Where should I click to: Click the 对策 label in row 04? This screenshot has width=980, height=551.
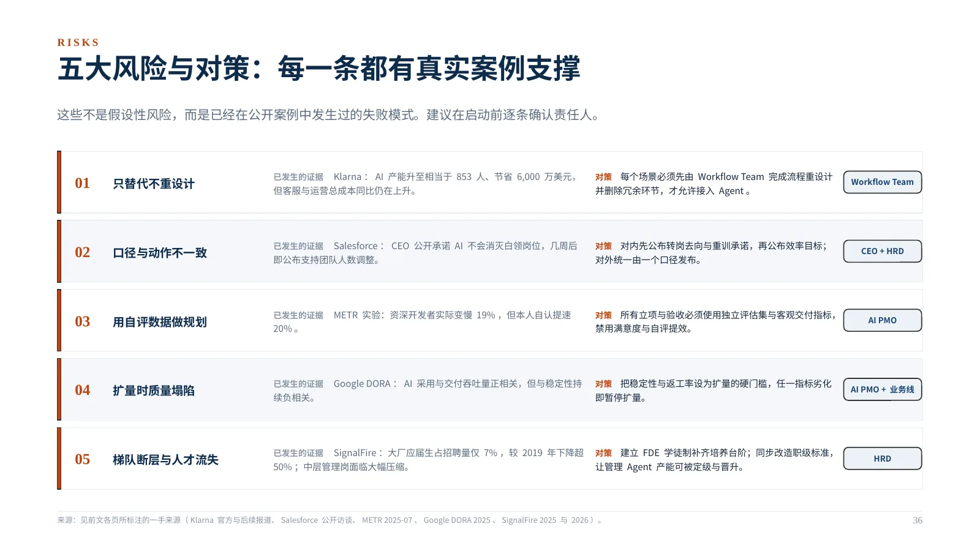[x=603, y=384]
